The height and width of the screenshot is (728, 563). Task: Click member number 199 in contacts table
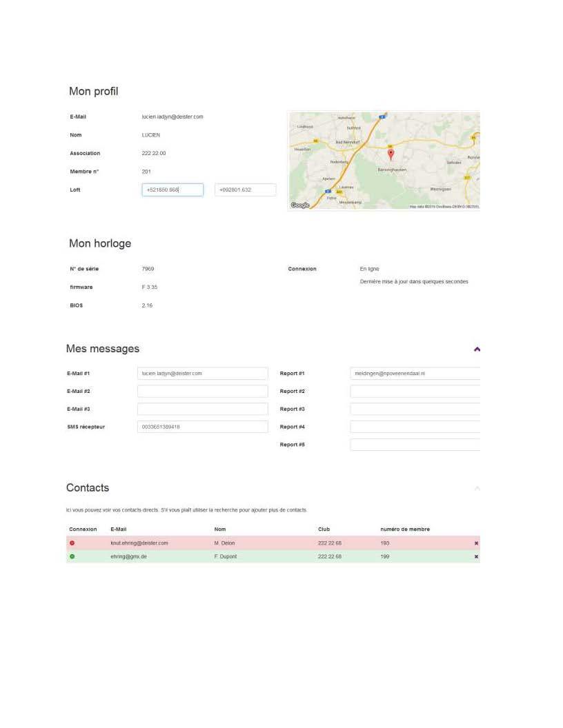coord(384,556)
